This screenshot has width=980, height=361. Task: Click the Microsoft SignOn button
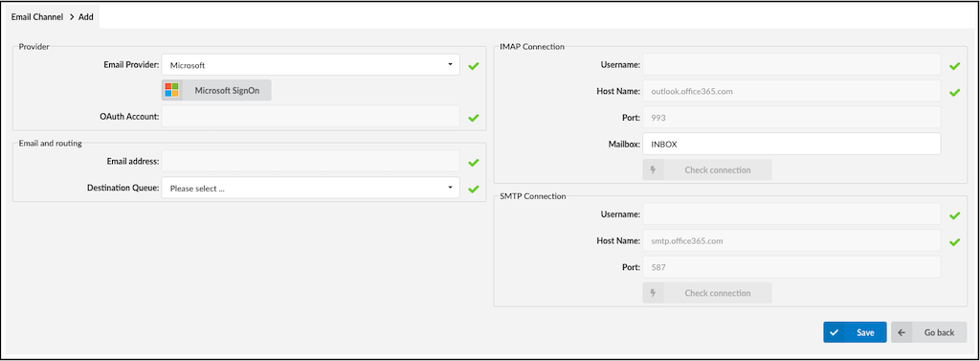click(x=217, y=90)
